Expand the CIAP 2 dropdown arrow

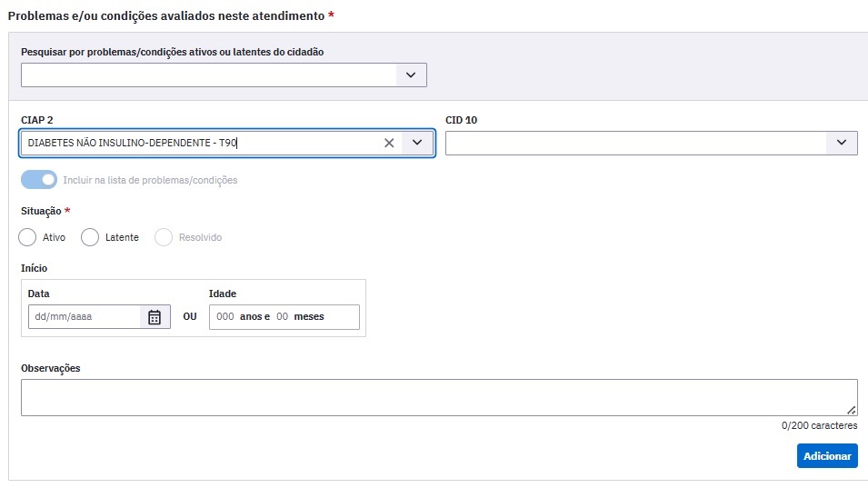pos(417,143)
